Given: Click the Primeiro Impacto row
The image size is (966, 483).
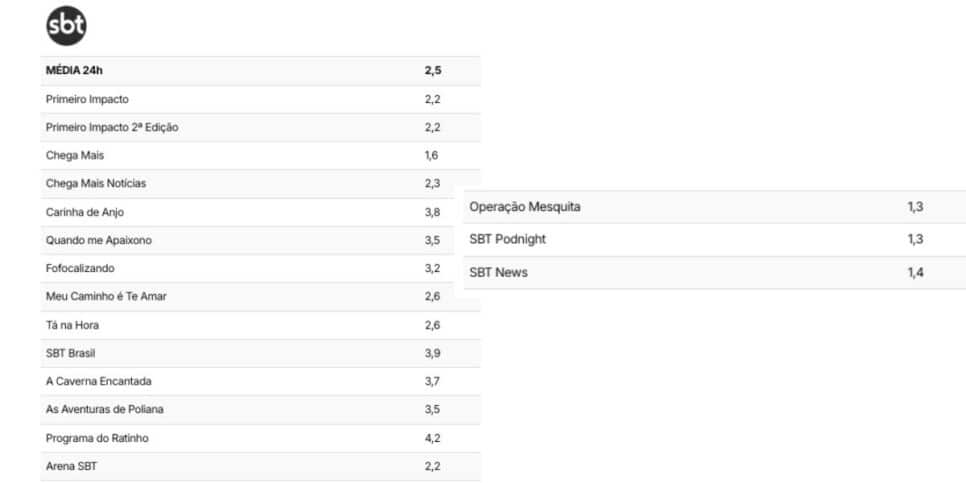Looking at the screenshot, I should coord(260,99).
